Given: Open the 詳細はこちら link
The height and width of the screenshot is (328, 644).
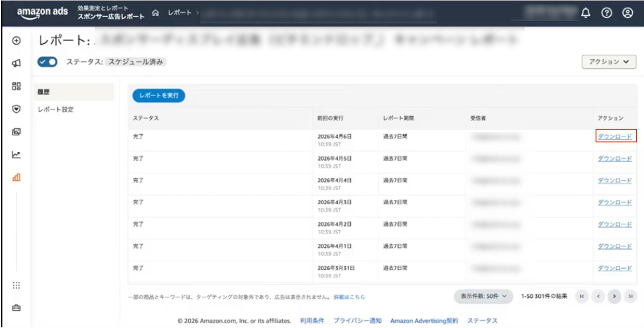Looking at the screenshot, I should [349, 297].
